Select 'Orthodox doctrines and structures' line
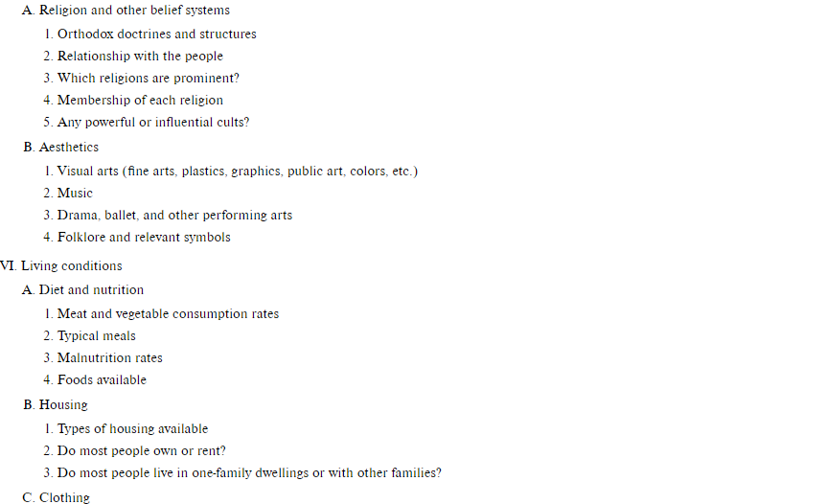The height and width of the screenshot is (504, 826). tap(156, 34)
